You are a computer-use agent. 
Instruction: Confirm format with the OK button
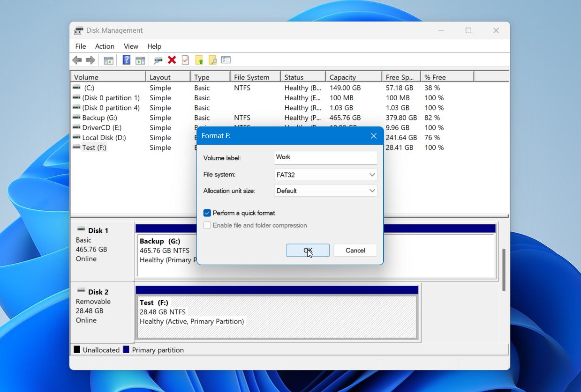click(x=308, y=250)
